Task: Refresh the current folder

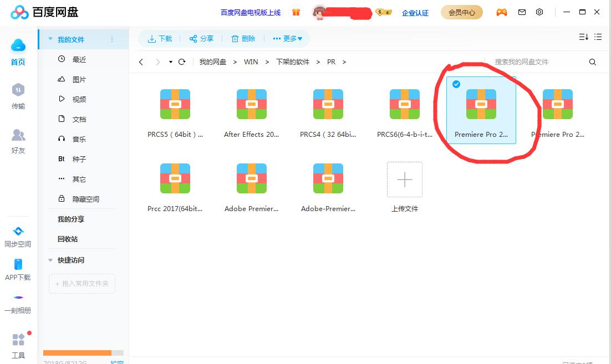Action: 182,62
